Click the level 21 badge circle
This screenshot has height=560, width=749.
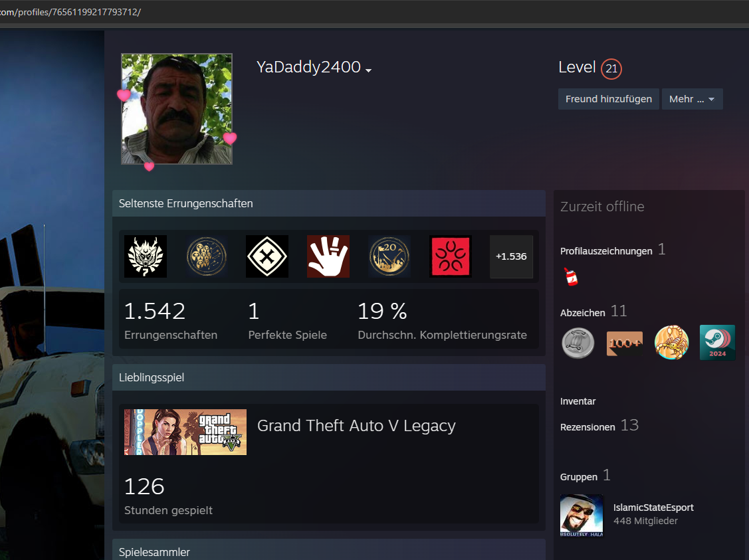(611, 68)
